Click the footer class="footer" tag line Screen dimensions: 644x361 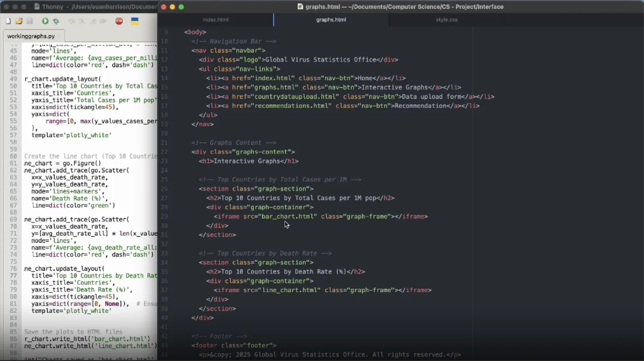point(234,345)
